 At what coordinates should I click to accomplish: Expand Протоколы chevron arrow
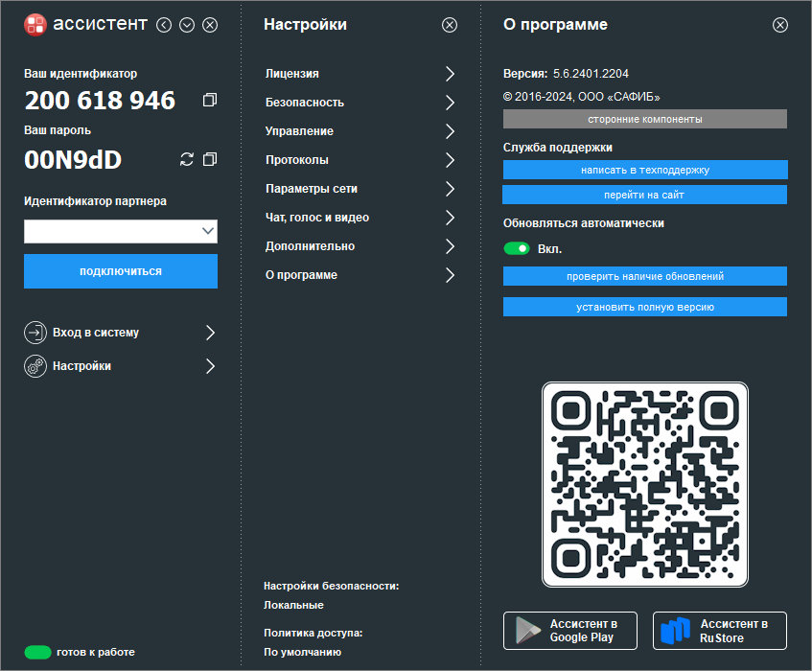click(450, 160)
